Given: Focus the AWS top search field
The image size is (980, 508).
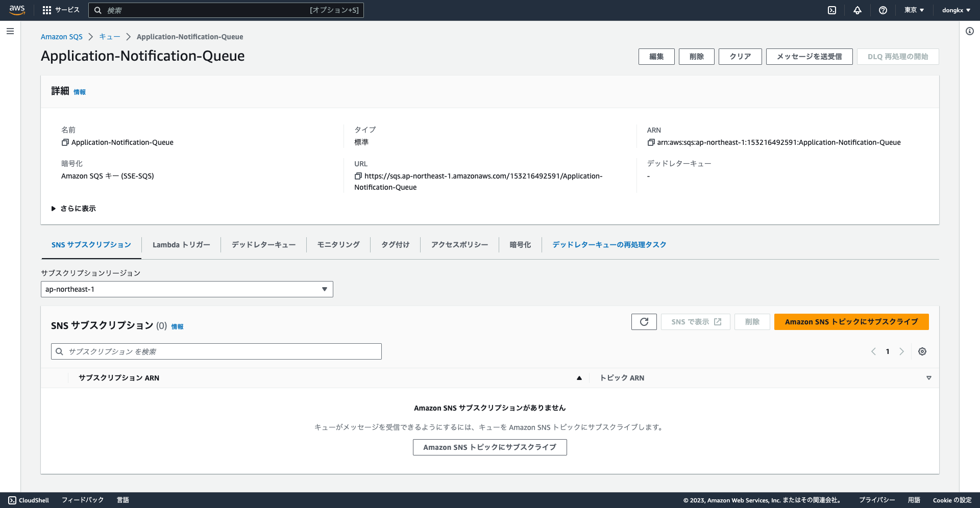Looking at the screenshot, I should [x=226, y=10].
